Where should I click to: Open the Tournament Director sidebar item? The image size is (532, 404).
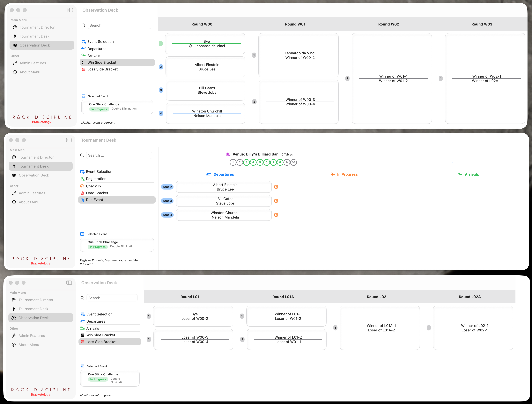[x=37, y=27]
